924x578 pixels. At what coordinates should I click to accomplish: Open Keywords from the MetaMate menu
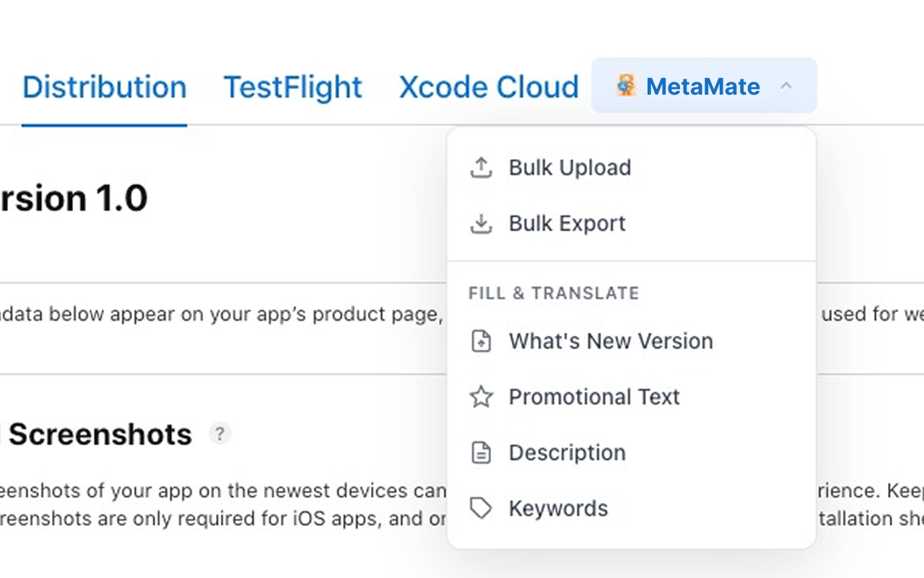[632, 509]
